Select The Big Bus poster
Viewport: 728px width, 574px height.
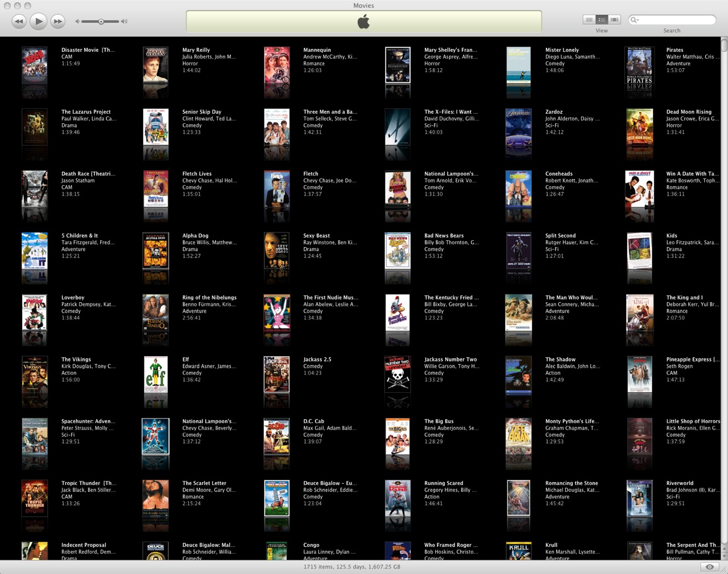click(x=398, y=436)
